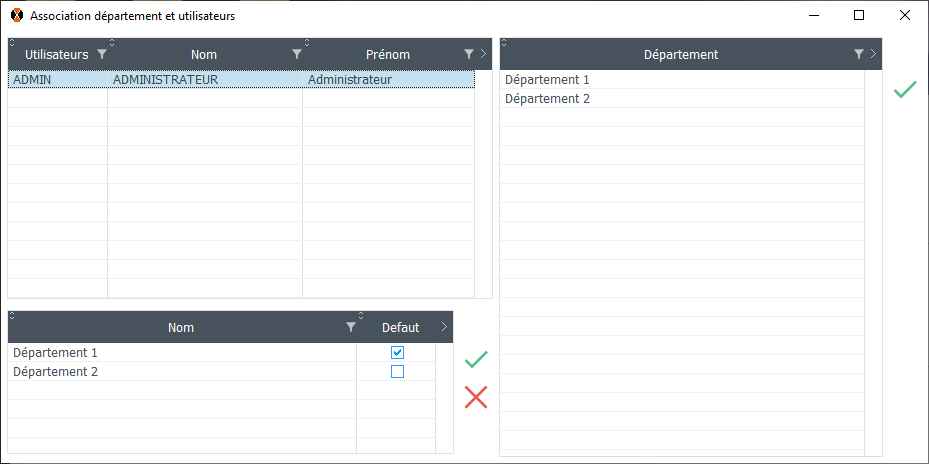The image size is (929, 464).
Task: Click the filter icon in Utilisateurs column
Action: [x=101, y=54]
